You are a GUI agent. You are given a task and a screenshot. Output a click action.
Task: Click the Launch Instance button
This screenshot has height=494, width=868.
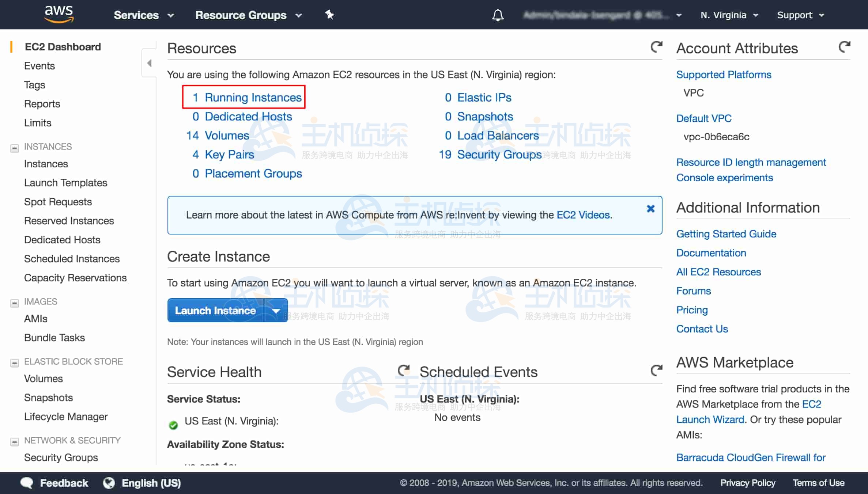(x=215, y=311)
